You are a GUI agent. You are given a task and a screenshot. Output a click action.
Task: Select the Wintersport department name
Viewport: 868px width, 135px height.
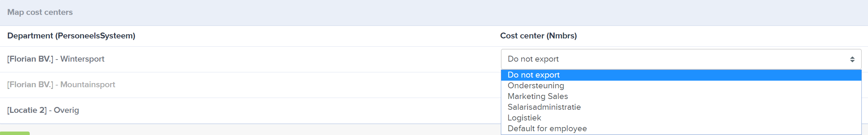pos(82,59)
